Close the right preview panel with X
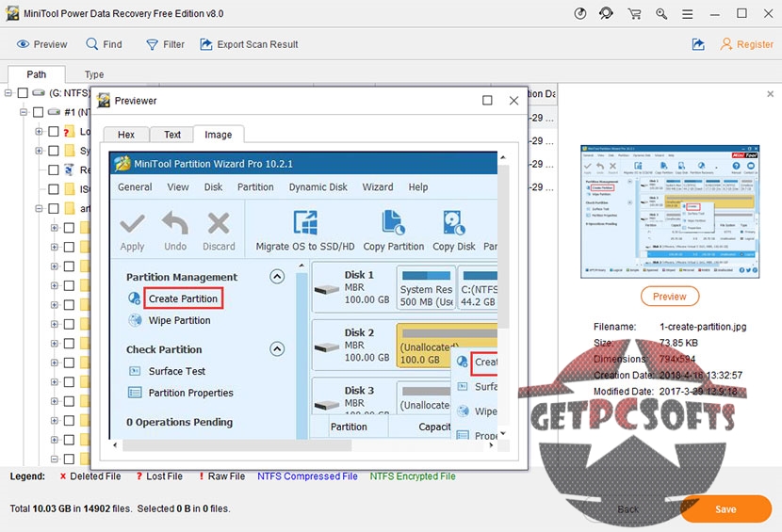 770,94
